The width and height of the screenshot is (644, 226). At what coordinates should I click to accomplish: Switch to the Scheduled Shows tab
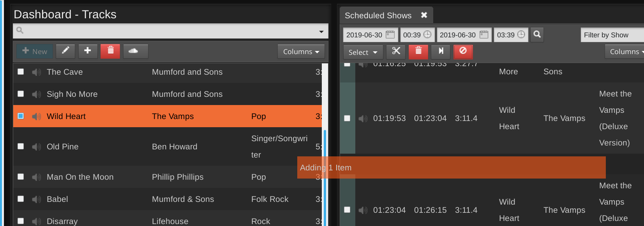pos(378,16)
